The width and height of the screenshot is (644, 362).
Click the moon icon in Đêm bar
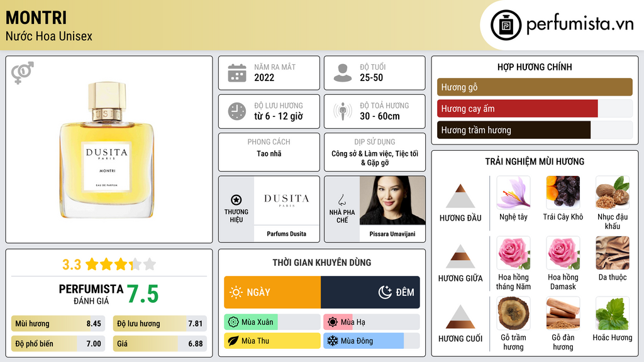pos(385,292)
